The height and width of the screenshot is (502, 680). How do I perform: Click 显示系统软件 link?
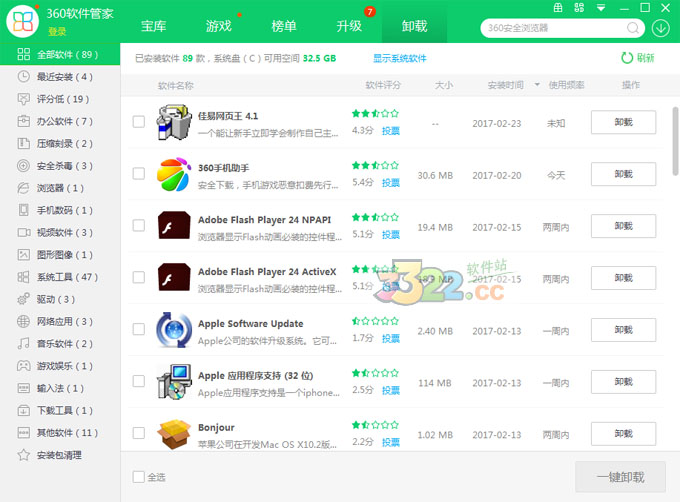point(399,58)
